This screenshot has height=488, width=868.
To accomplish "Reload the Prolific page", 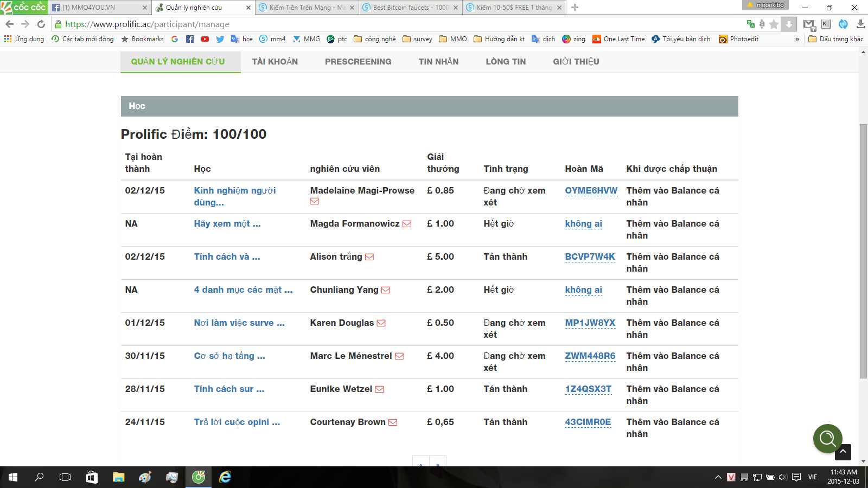I will (41, 24).
